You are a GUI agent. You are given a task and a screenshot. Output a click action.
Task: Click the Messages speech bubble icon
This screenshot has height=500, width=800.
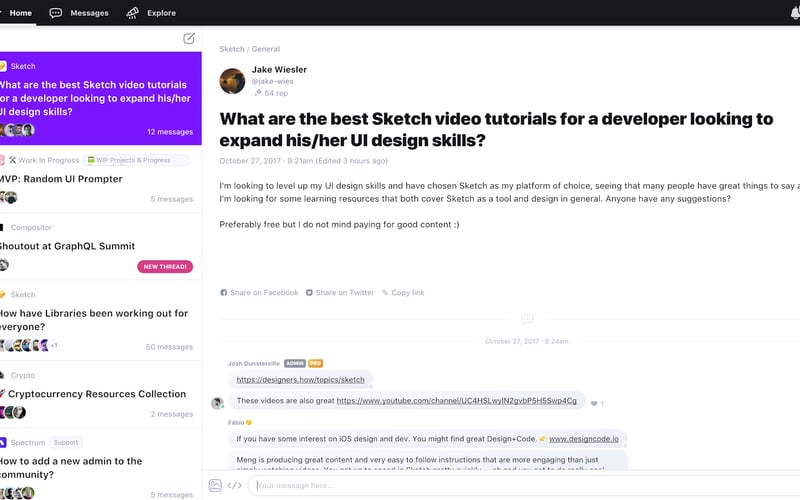pyautogui.click(x=56, y=13)
